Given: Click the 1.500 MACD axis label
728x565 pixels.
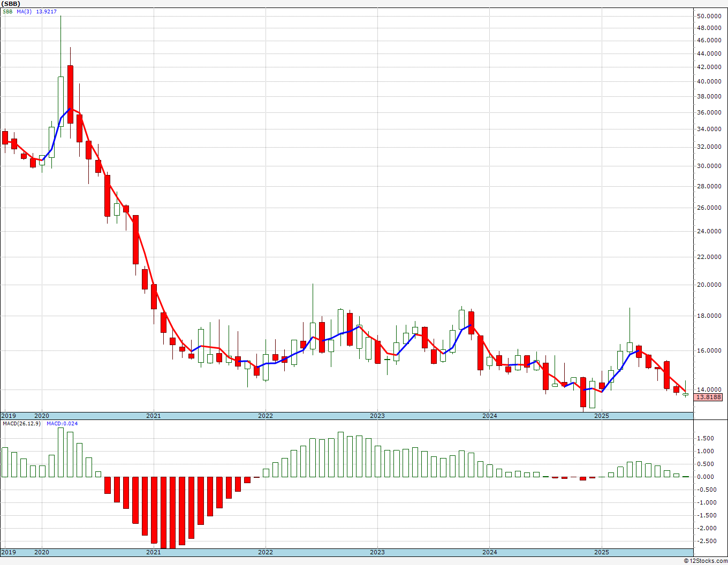Looking at the screenshot, I should point(706,438).
